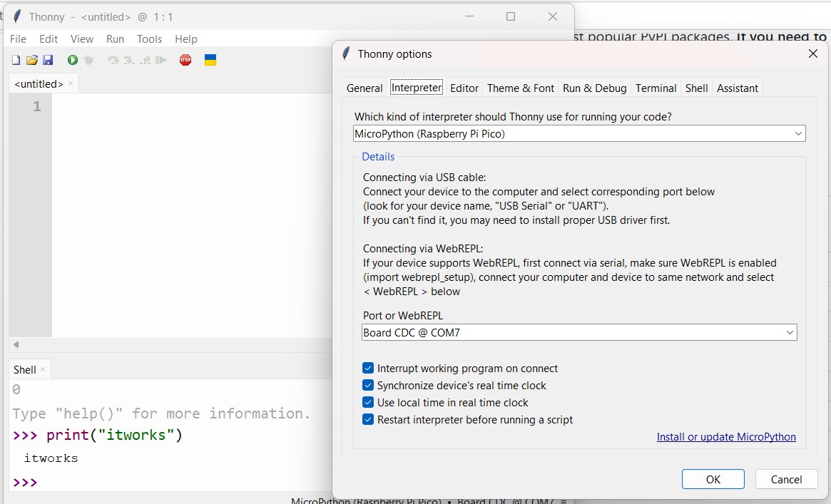Confirm options with the OK button
The image size is (831, 504).
[713, 479]
